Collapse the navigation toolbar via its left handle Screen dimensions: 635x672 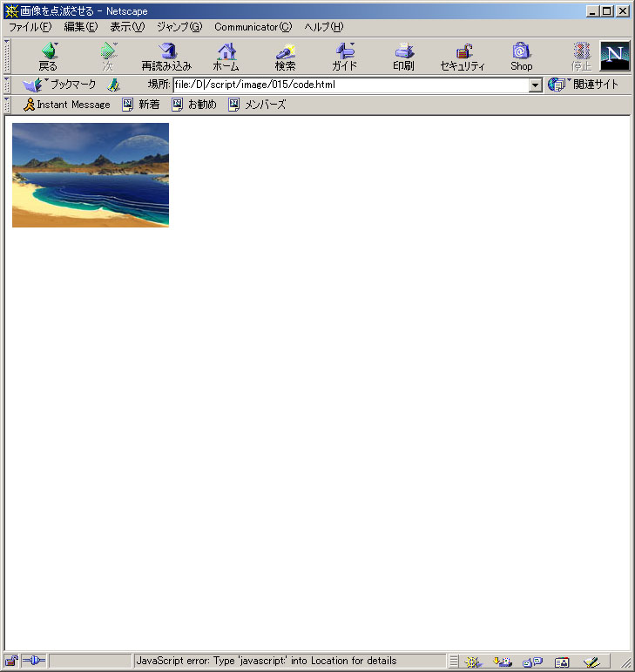pyautogui.click(x=7, y=57)
